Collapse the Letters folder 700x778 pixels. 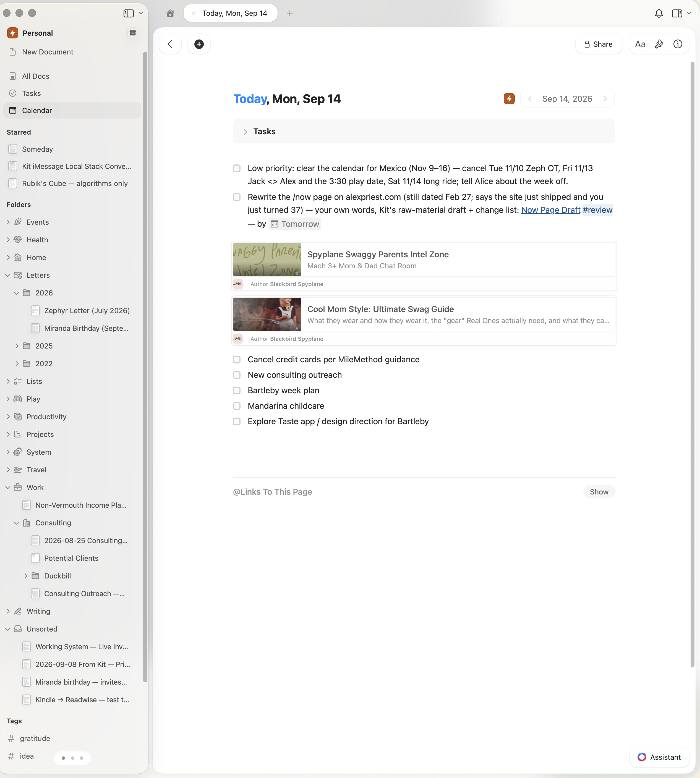8,275
